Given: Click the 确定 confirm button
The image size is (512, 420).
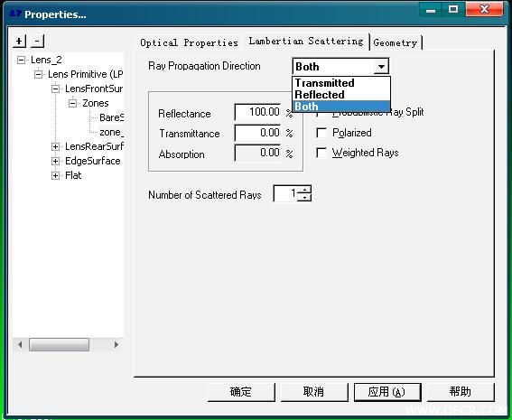Looking at the screenshot, I should coord(241,392).
